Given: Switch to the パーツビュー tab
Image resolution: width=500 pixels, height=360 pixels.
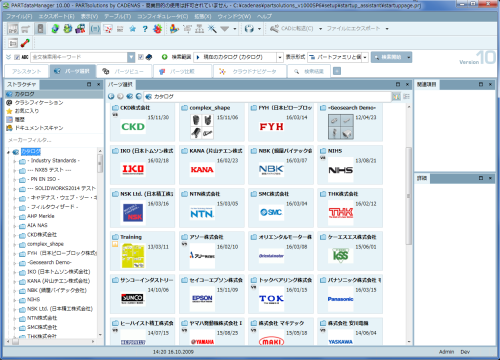Looking at the screenshot, I should point(123,71).
